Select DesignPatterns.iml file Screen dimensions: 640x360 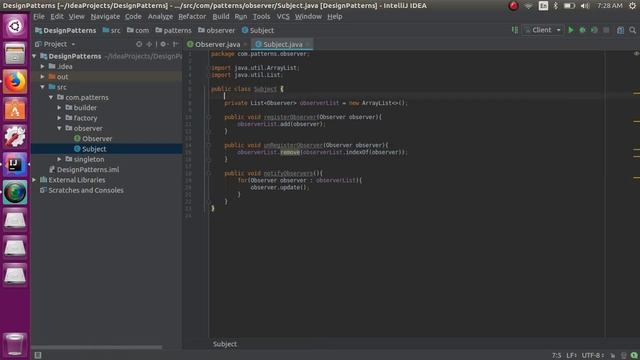[88, 170]
